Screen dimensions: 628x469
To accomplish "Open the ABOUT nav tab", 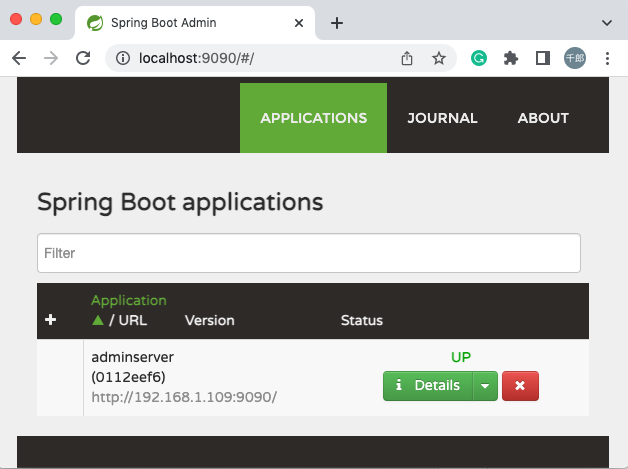I will pos(543,118).
